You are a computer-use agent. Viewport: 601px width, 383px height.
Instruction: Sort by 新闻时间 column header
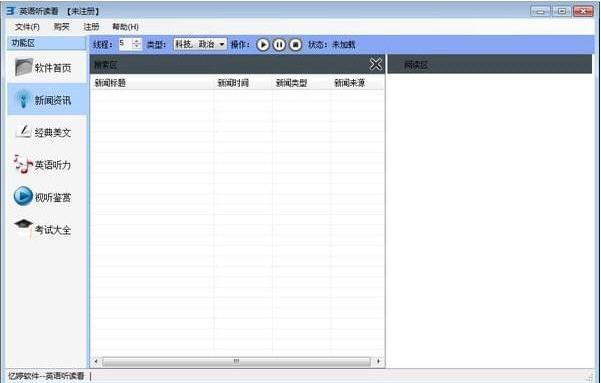pyautogui.click(x=243, y=83)
